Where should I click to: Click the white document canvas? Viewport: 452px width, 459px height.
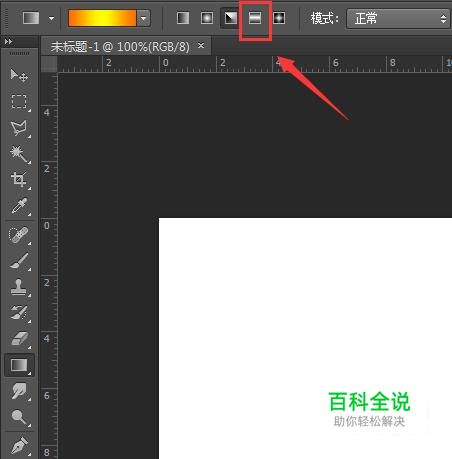305,338
